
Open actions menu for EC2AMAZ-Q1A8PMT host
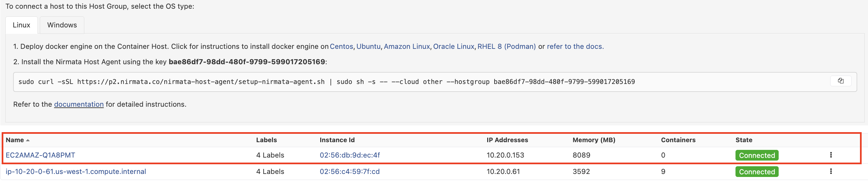(x=831, y=155)
